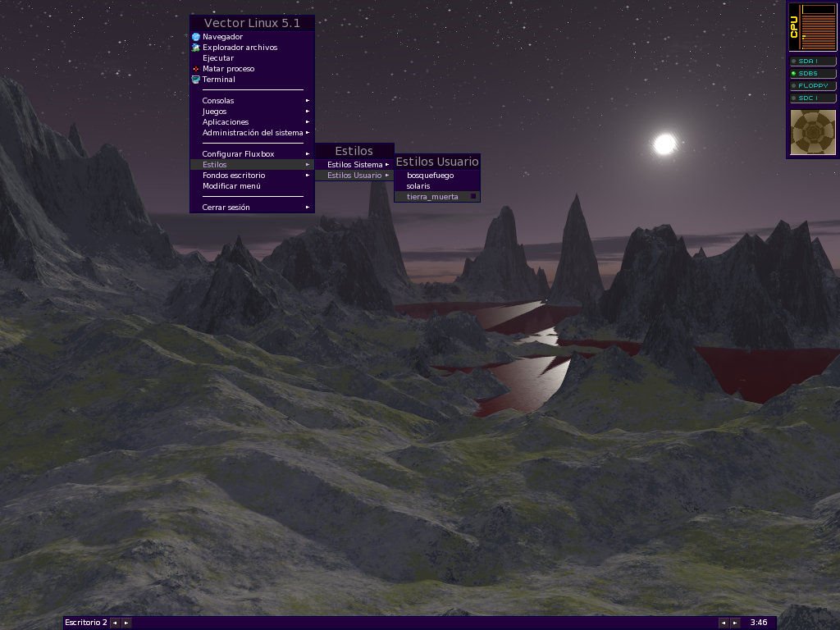Click the FLOPPY mount indicator
The image size is (840, 630).
click(813, 85)
